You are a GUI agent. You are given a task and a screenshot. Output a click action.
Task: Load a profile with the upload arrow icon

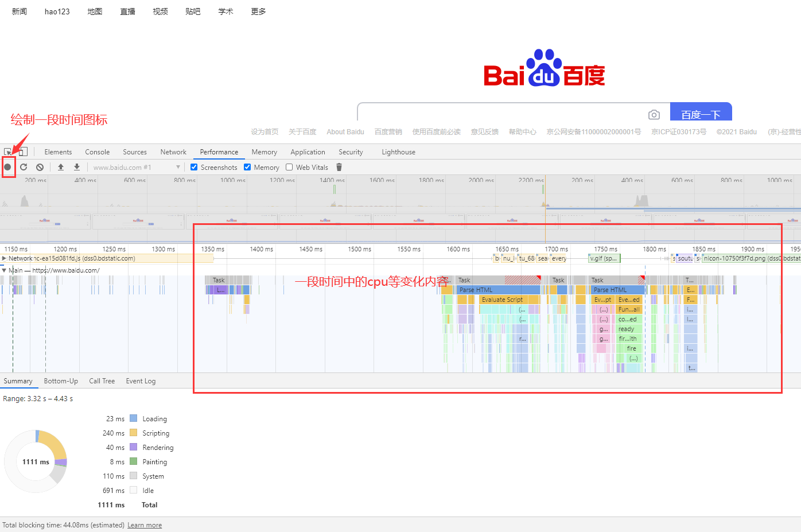click(x=61, y=167)
